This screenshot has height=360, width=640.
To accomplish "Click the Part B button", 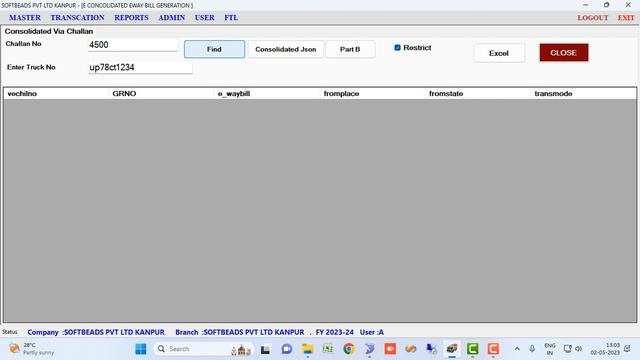I will [350, 49].
